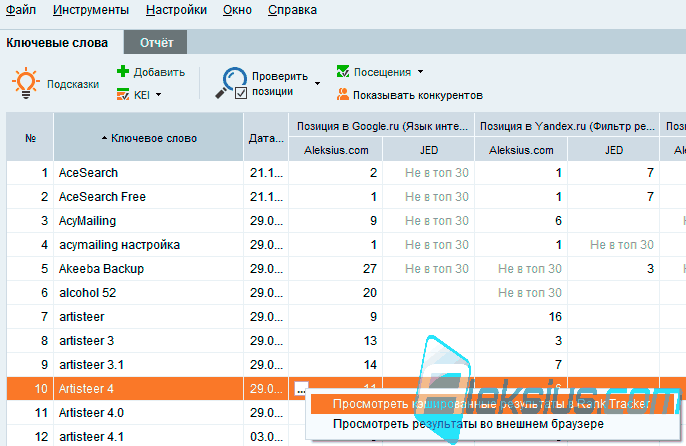Click the KEI icon
Screen dimensions: 686x446
coord(123,94)
